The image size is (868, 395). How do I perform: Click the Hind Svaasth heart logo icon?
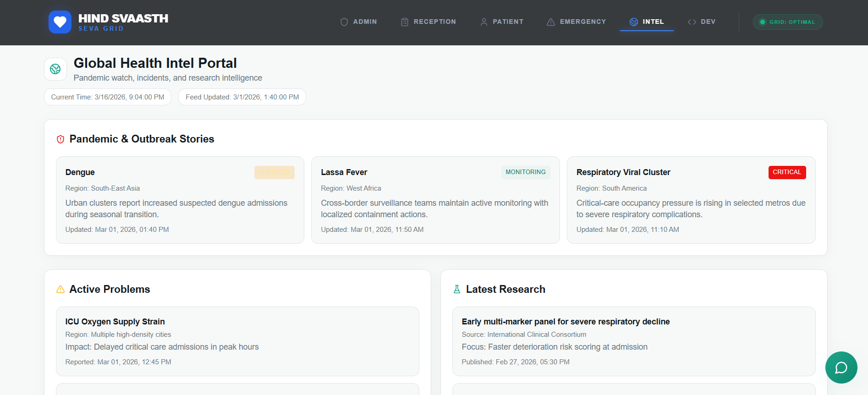pos(60,22)
